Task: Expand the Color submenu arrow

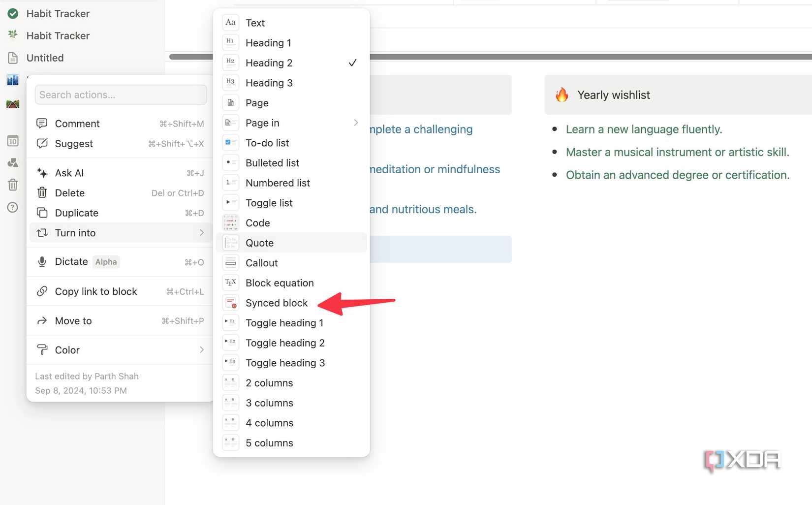Action: pos(202,350)
